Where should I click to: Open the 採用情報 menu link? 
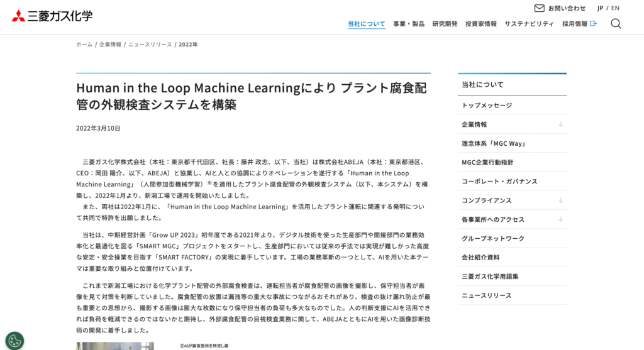point(575,24)
